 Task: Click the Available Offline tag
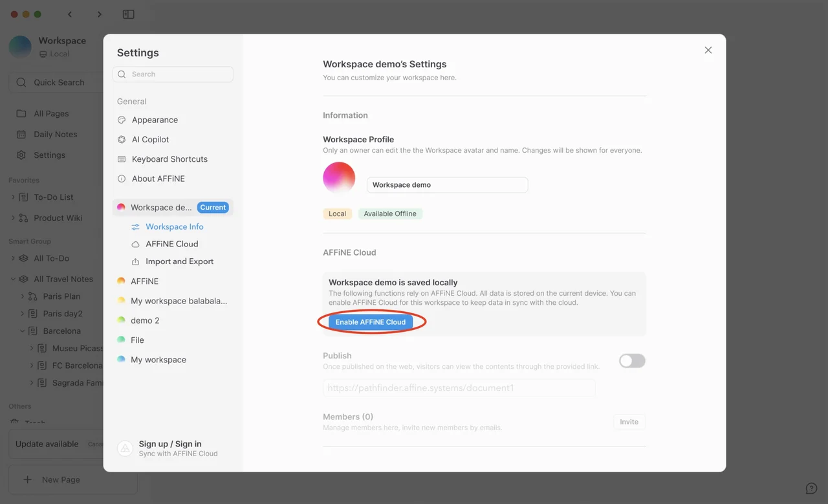click(x=390, y=214)
